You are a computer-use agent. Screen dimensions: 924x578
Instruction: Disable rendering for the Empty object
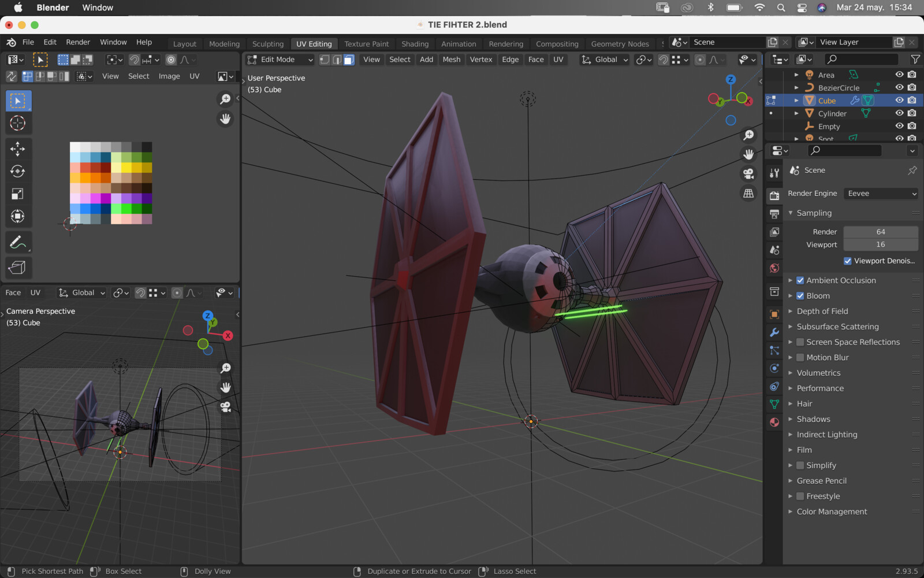(x=912, y=126)
